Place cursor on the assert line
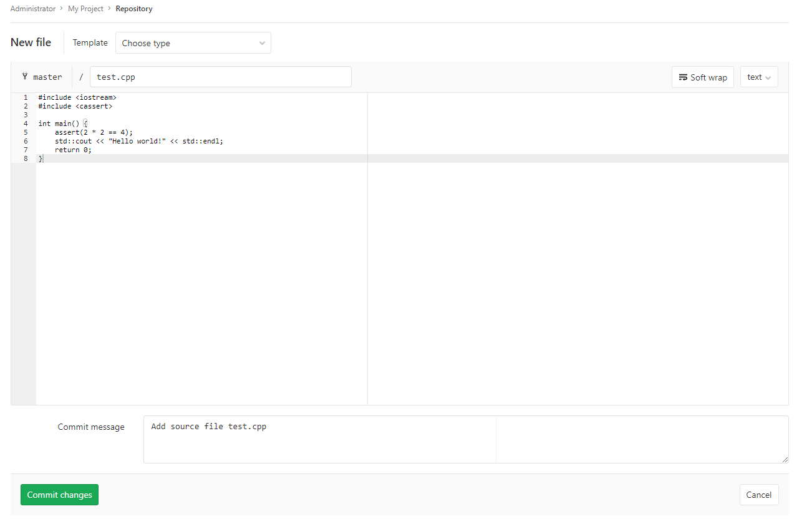 (x=93, y=132)
